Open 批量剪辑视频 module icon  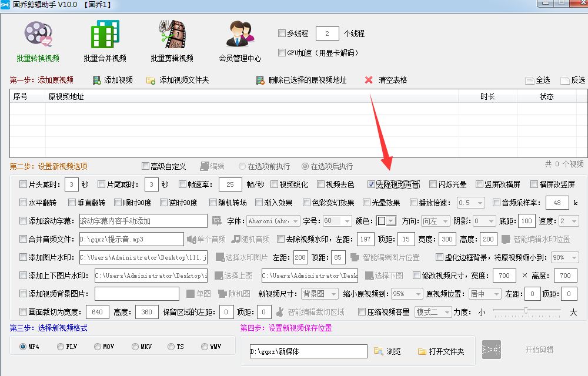pos(172,34)
